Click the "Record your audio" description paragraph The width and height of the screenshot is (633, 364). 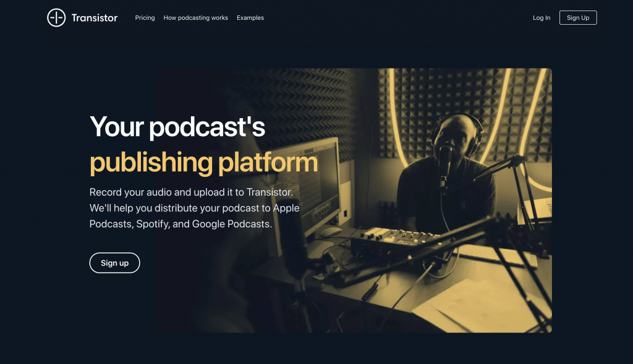(x=194, y=208)
